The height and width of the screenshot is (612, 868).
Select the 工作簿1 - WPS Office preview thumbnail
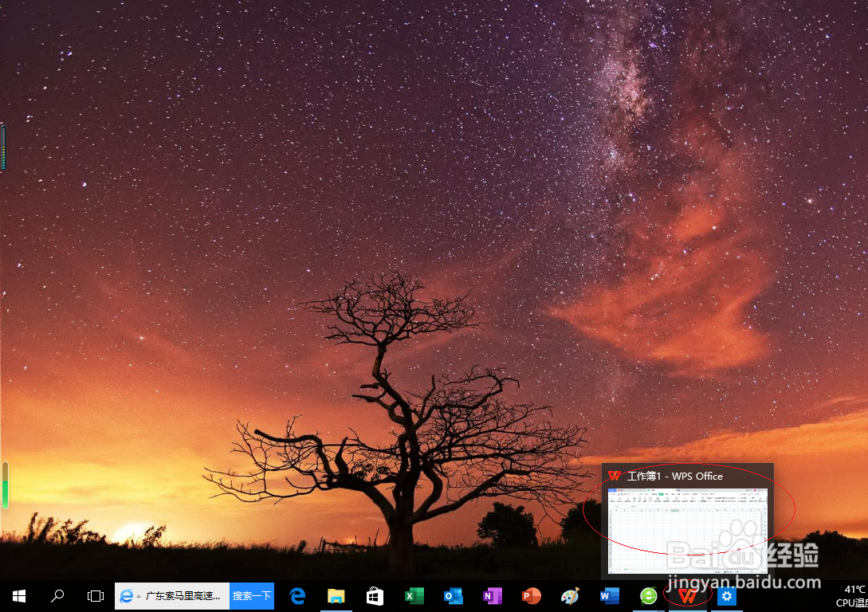(x=688, y=531)
